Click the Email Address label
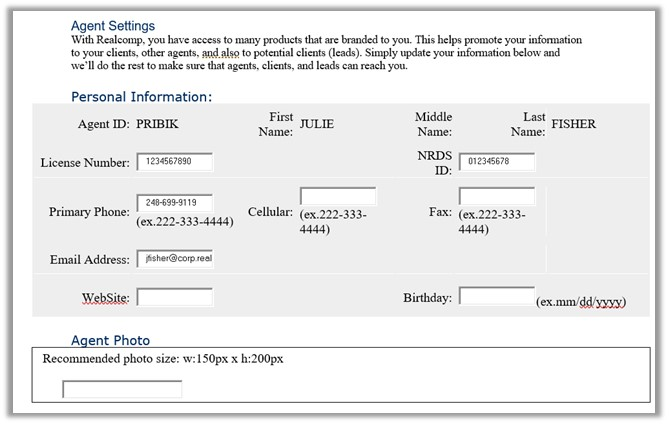The height and width of the screenshot is (424, 669). 90,259
